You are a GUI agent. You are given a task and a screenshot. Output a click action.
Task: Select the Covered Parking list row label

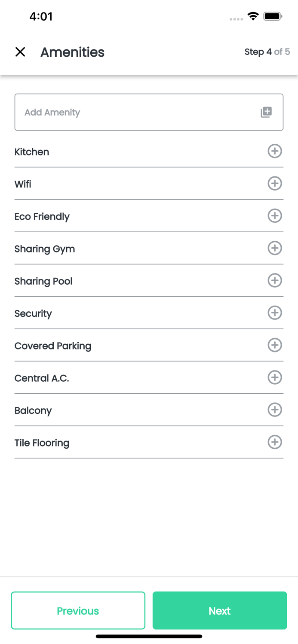(53, 346)
